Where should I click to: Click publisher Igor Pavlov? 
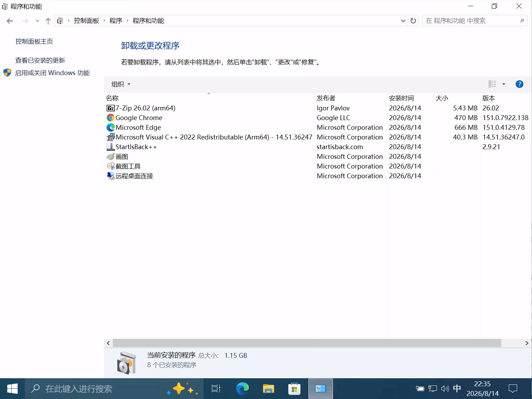click(x=333, y=108)
